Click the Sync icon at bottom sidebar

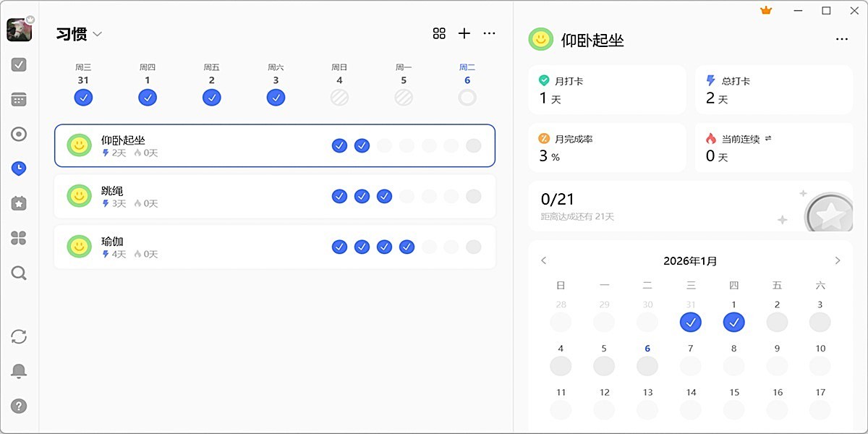pyautogui.click(x=19, y=336)
